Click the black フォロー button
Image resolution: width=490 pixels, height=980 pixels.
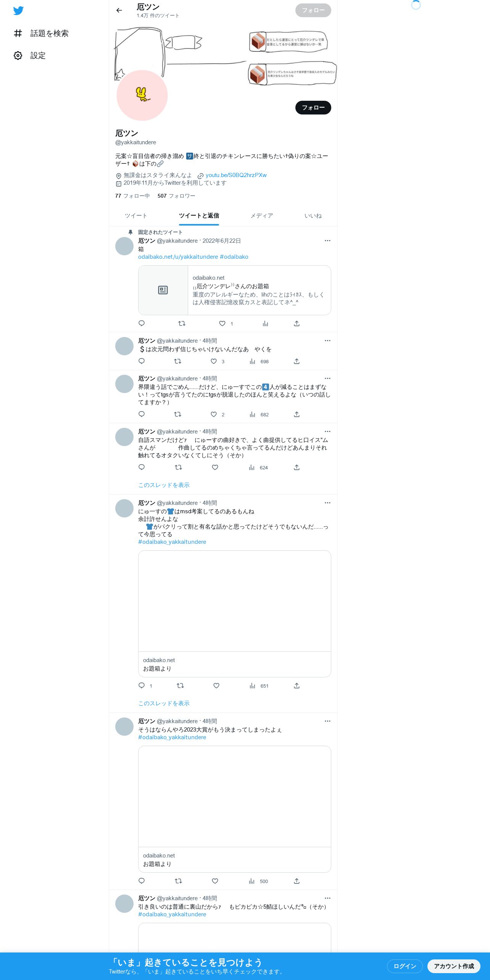pos(313,108)
